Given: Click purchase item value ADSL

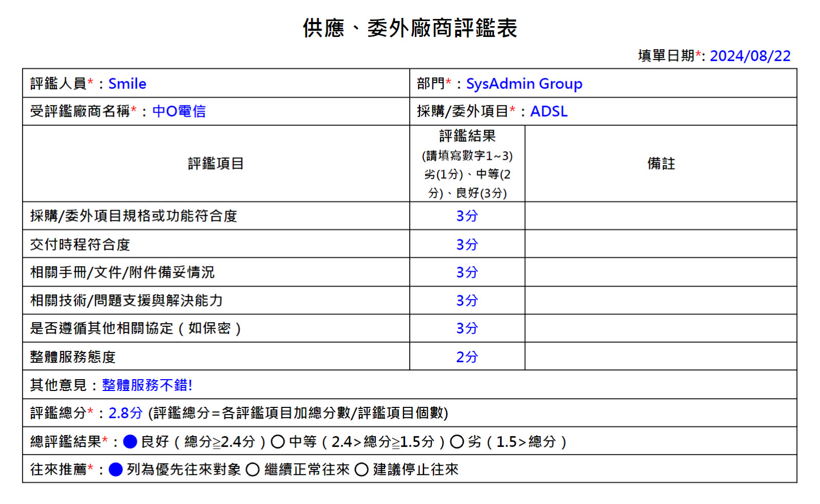Looking at the screenshot, I should [549, 111].
